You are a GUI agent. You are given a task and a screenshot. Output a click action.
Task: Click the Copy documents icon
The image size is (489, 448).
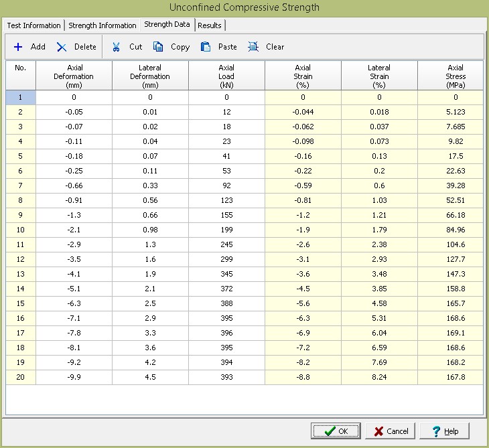click(x=158, y=47)
